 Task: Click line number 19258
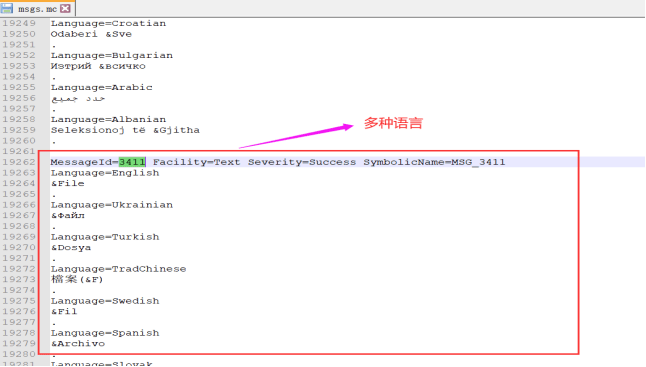point(19,119)
